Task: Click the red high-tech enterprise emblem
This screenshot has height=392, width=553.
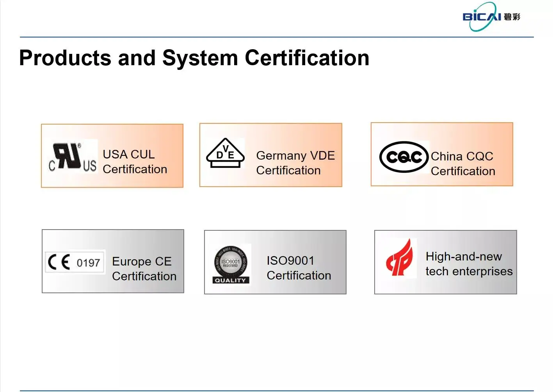Action: (x=400, y=258)
